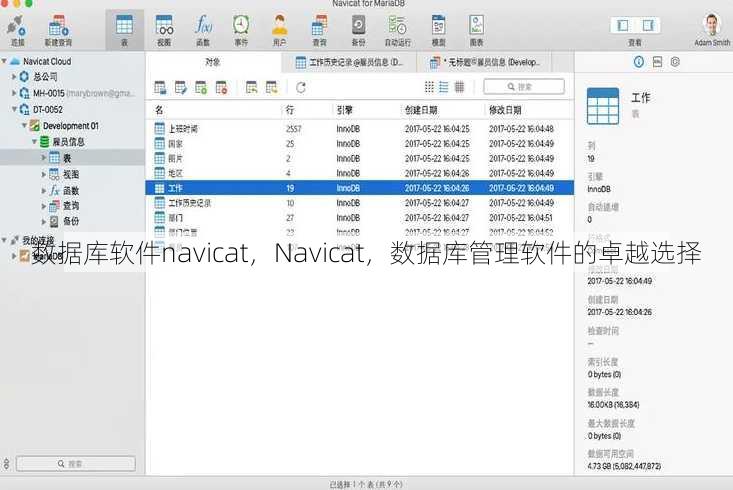The image size is (733, 490).
Task: Click the 新建查询 (New Query) toolbar icon
Action: 58,26
